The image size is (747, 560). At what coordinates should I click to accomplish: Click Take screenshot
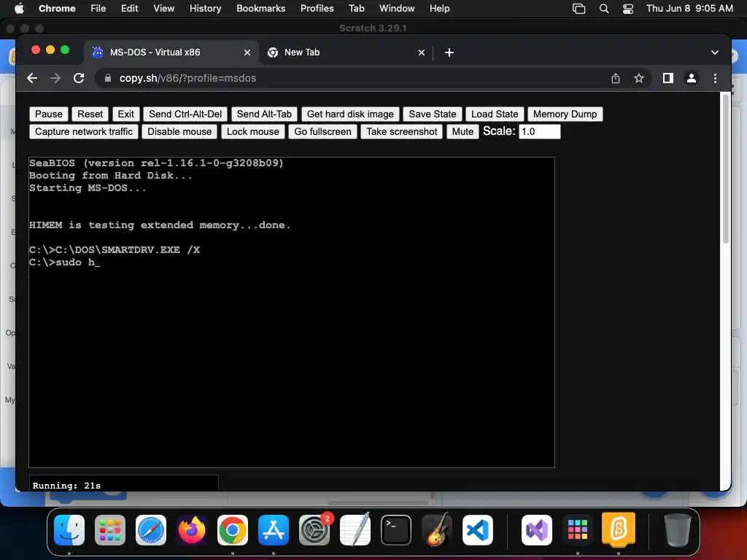coord(402,132)
